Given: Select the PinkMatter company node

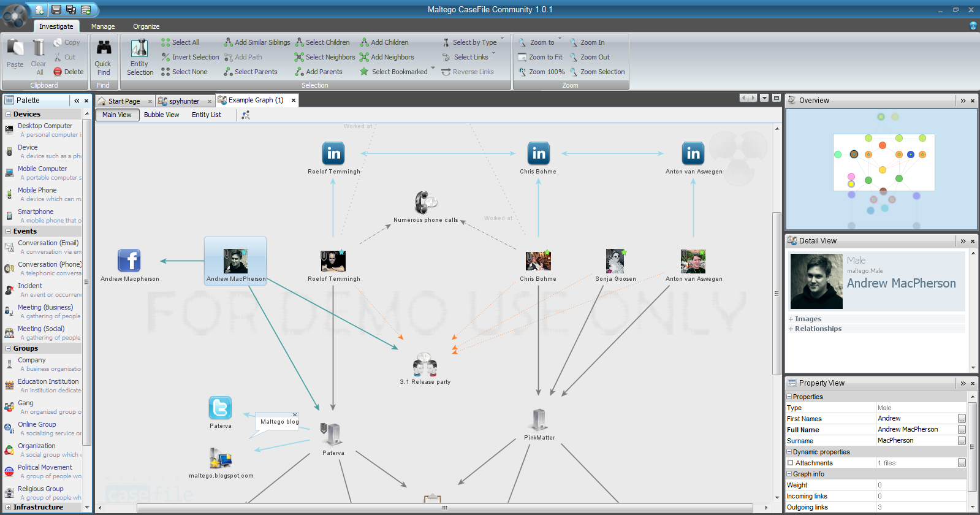Looking at the screenshot, I should click(x=539, y=420).
